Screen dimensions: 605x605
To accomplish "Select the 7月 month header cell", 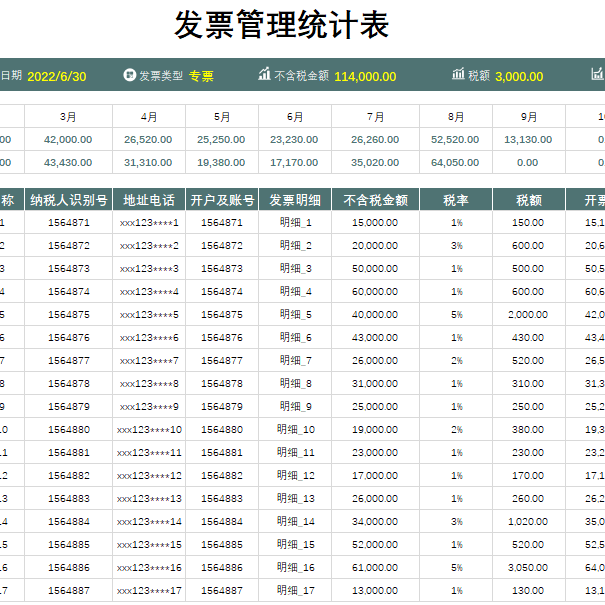I will [x=375, y=117].
